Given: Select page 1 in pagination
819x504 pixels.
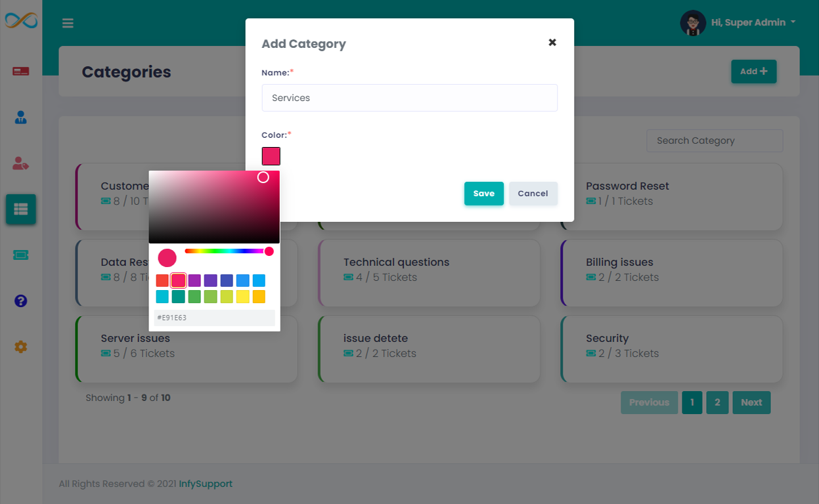Looking at the screenshot, I should (x=692, y=402).
